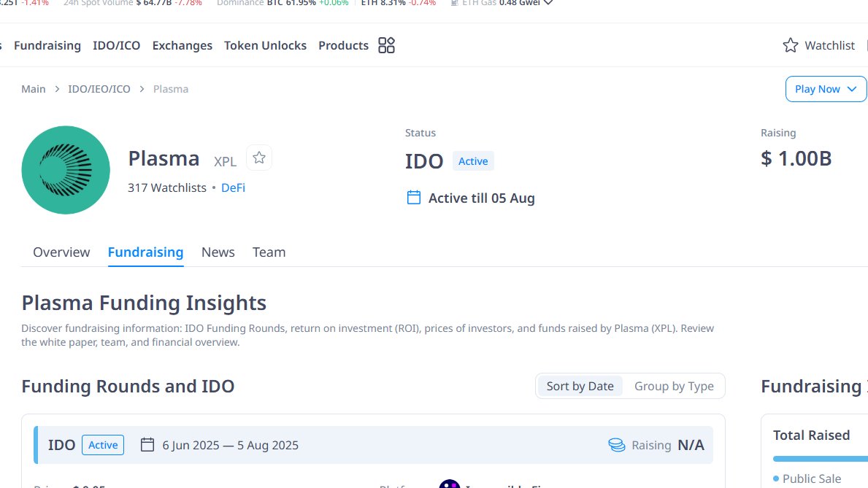Open the Play Now dropdown

826,89
